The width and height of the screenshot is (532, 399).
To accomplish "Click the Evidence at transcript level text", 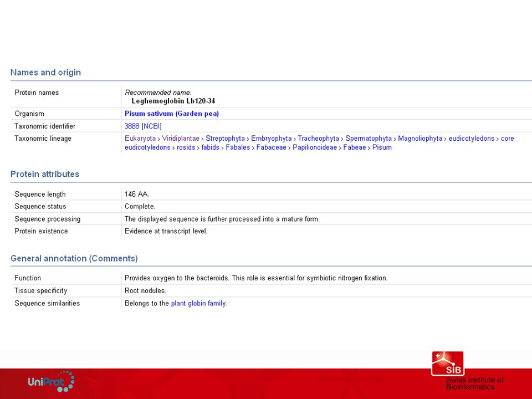I will tap(166, 231).
